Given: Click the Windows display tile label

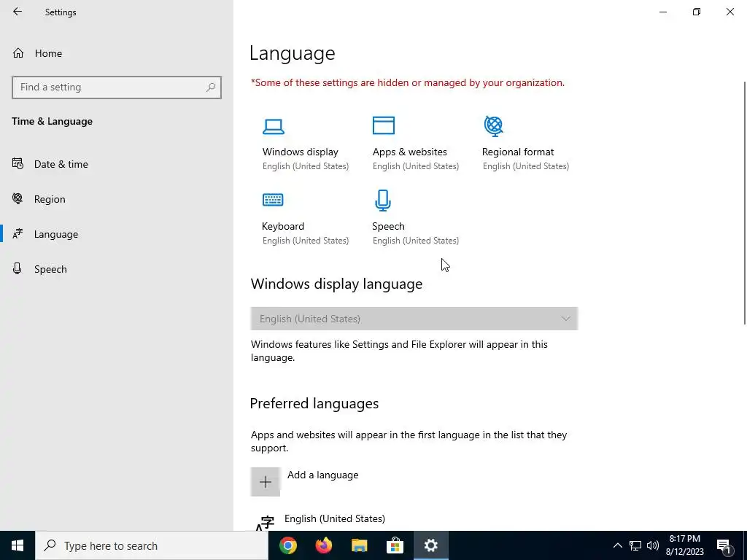Looking at the screenshot, I should coord(300,152).
